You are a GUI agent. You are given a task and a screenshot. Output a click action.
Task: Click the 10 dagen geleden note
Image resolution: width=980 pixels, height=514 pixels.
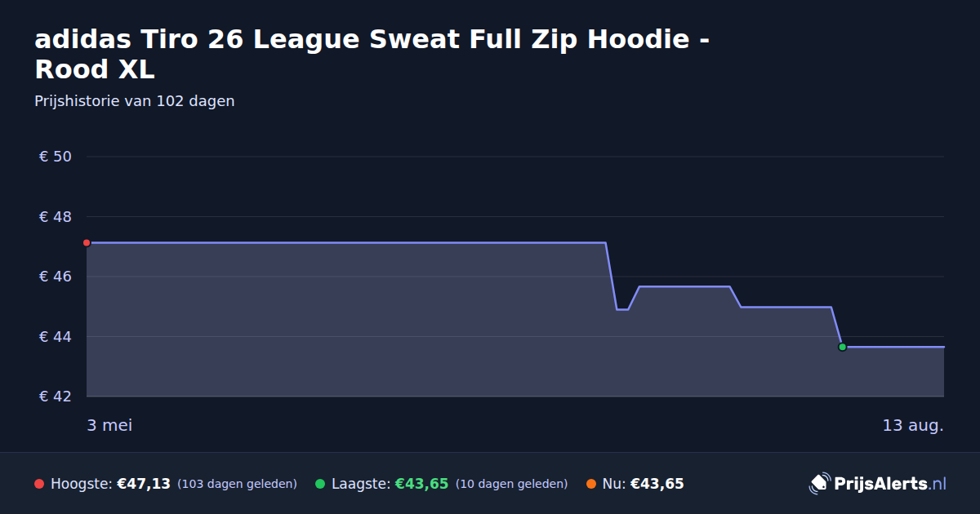[511, 484]
